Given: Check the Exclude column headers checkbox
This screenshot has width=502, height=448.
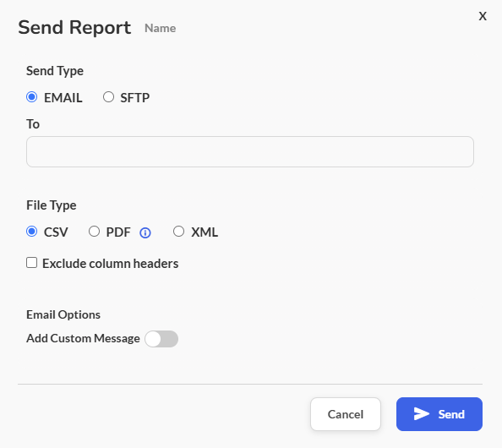Looking at the screenshot, I should (x=32, y=263).
